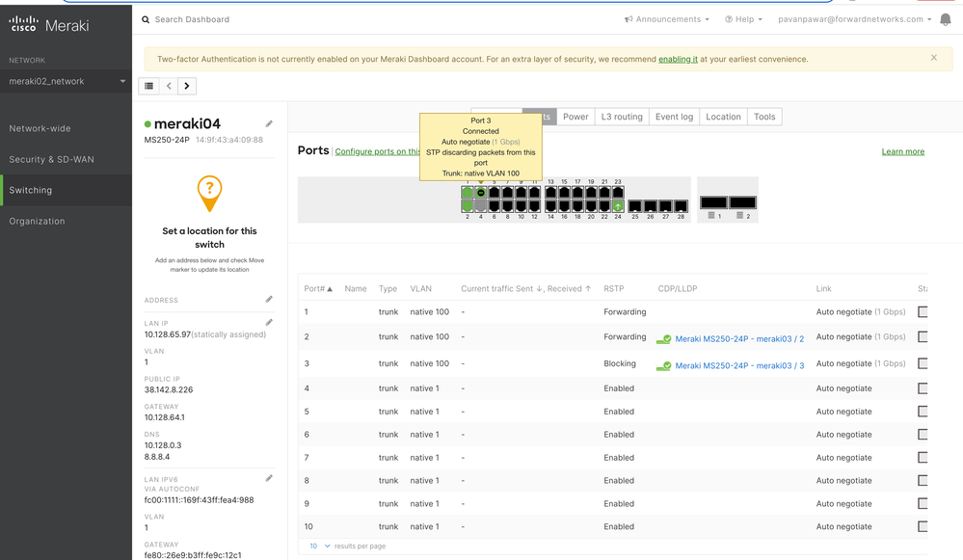The width and height of the screenshot is (963, 560).
Task: Click the location marker question icon
Action: [209, 191]
